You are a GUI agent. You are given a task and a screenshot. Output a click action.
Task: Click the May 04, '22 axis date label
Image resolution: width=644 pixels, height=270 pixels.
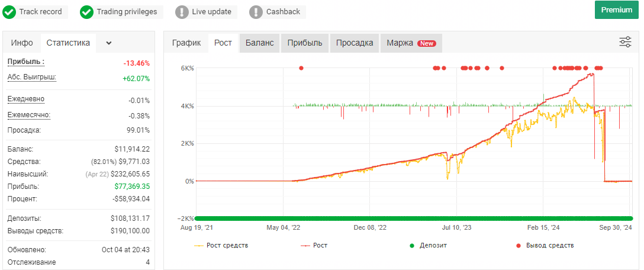click(x=284, y=227)
